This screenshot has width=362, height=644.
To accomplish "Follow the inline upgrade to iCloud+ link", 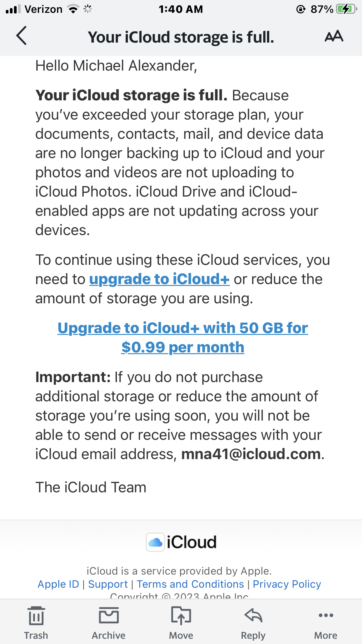I will pos(159,279).
